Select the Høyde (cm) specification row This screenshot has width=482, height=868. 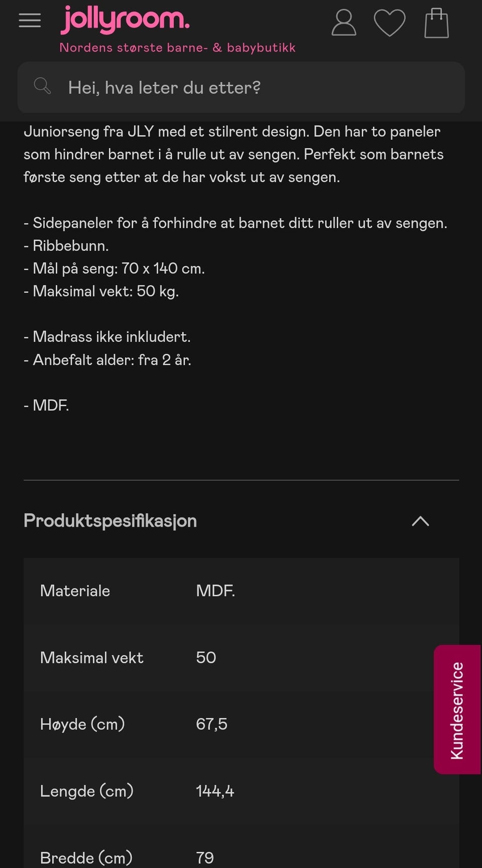click(241, 724)
